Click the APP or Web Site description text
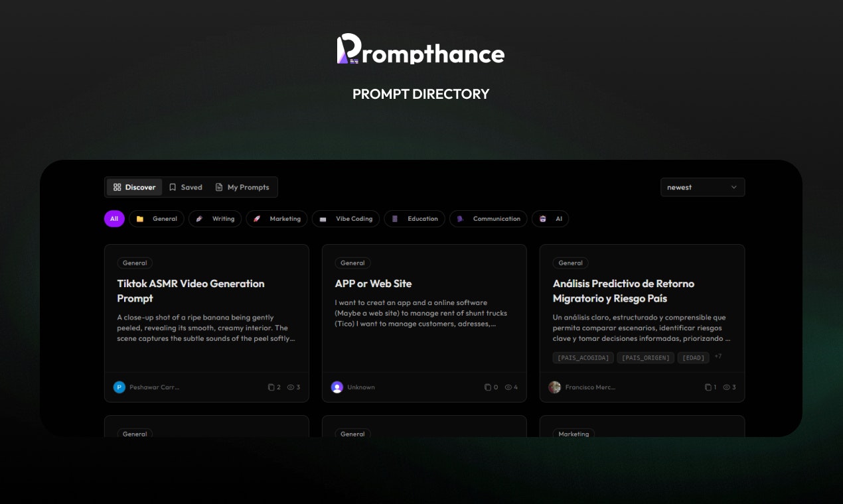The width and height of the screenshot is (843, 504). click(421, 313)
